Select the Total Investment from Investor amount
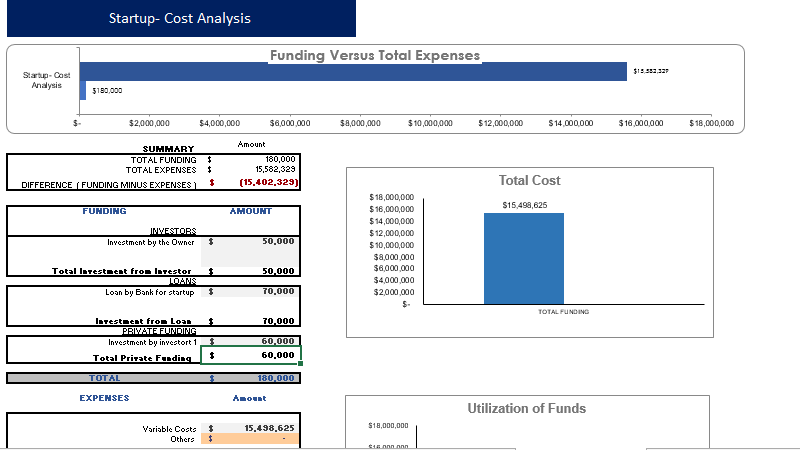This screenshot has height=450, width=800. pos(256,271)
